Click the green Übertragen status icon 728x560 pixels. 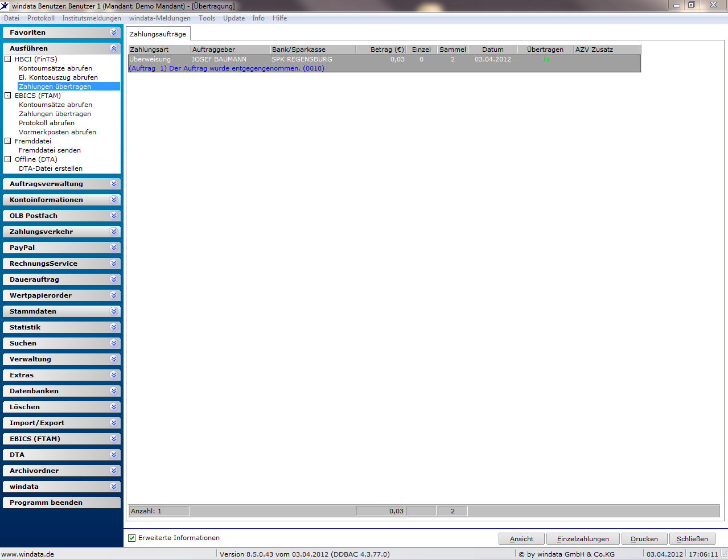click(x=545, y=59)
